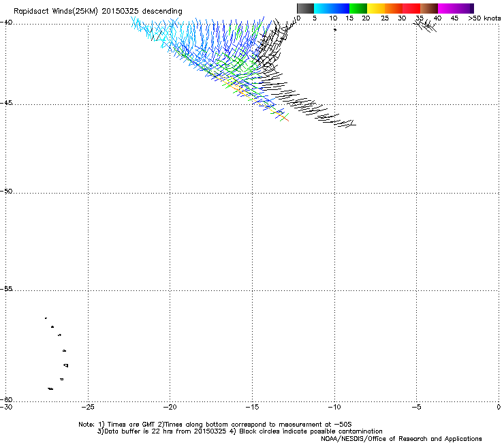504x443 pixels.
Task: Click the '-40' latitude axis label
Action: click(x=6, y=22)
